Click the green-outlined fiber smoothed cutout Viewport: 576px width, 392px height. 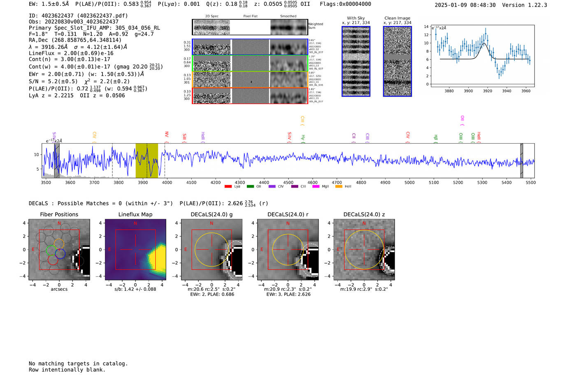click(289, 63)
